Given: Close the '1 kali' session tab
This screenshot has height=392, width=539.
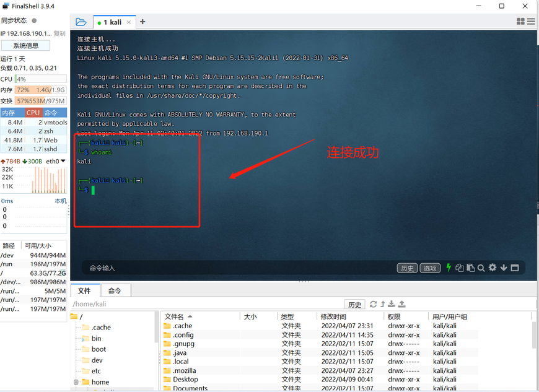Looking at the screenshot, I should [129, 22].
